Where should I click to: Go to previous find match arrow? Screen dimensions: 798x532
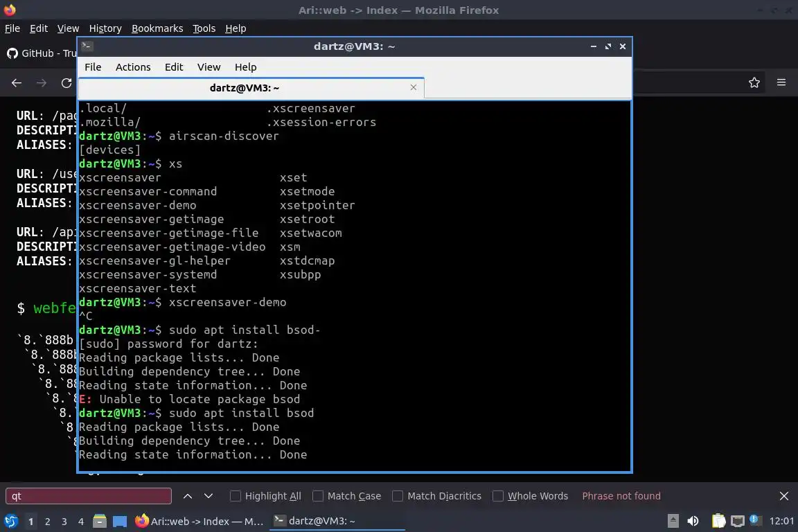click(x=187, y=496)
